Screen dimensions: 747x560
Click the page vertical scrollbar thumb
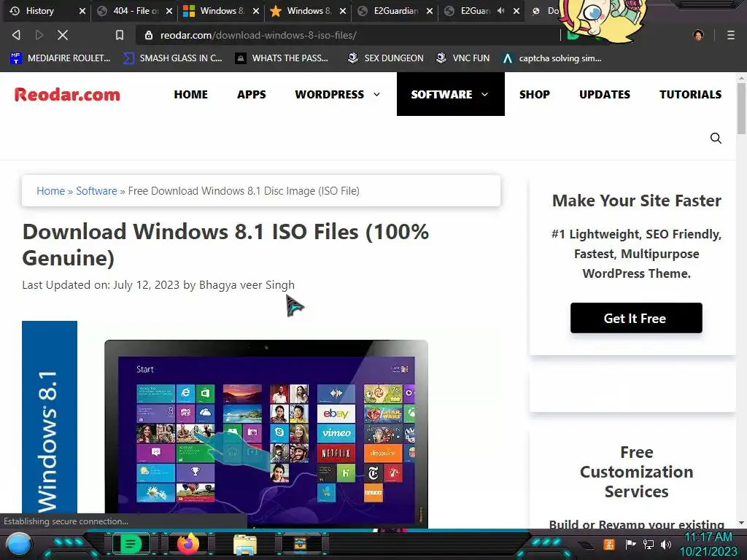click(x=741, y=109)
